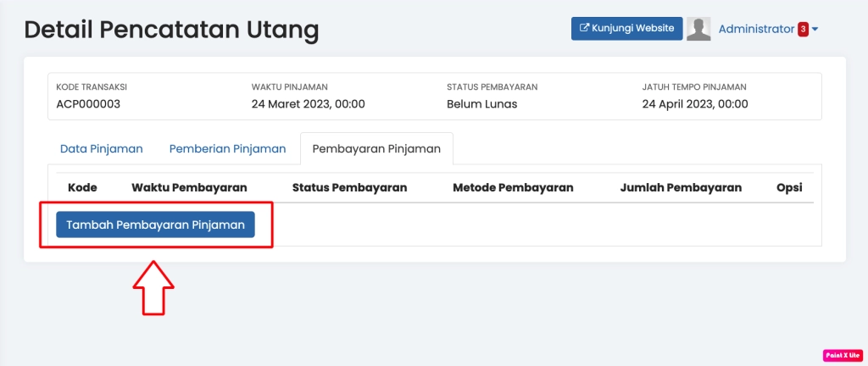Viewport: 868px width, 366px height.
Task: Click the Detail Pencatatan Utang page heading
Action: pyautogui.click(x=171, y=30)
